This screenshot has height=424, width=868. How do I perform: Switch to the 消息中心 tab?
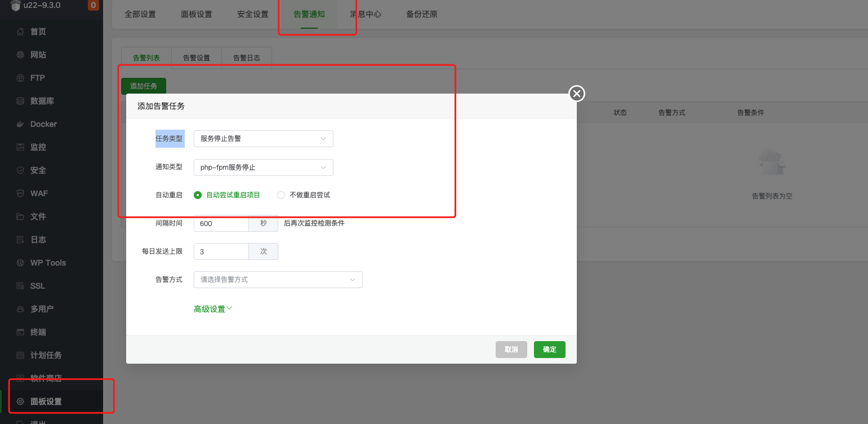point(366,14)
